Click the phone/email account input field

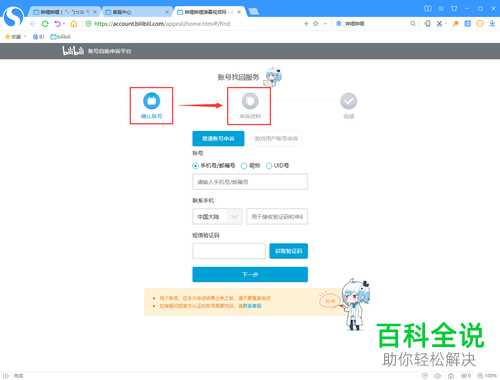[250, 182]
